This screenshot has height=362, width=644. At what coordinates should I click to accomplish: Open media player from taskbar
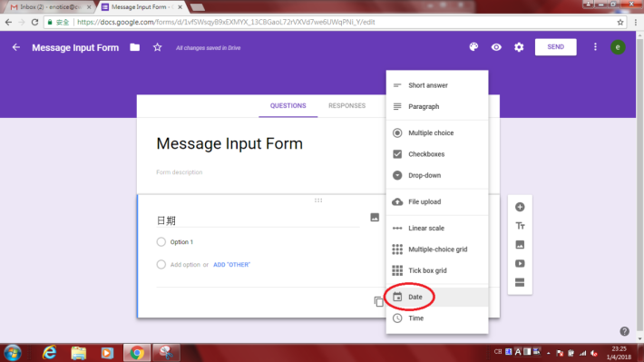pyautogui.click(x=107, y=353)
